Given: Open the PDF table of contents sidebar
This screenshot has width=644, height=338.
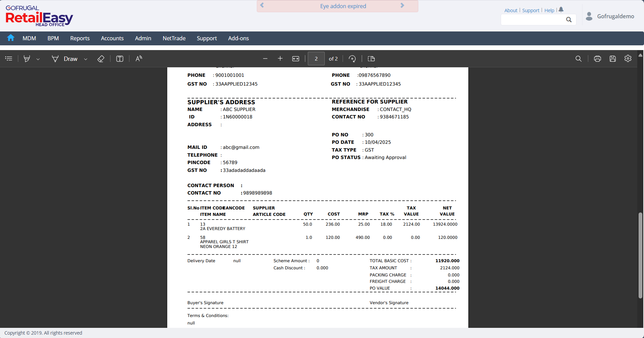Looking at the screenshot, I should (9, 59).
